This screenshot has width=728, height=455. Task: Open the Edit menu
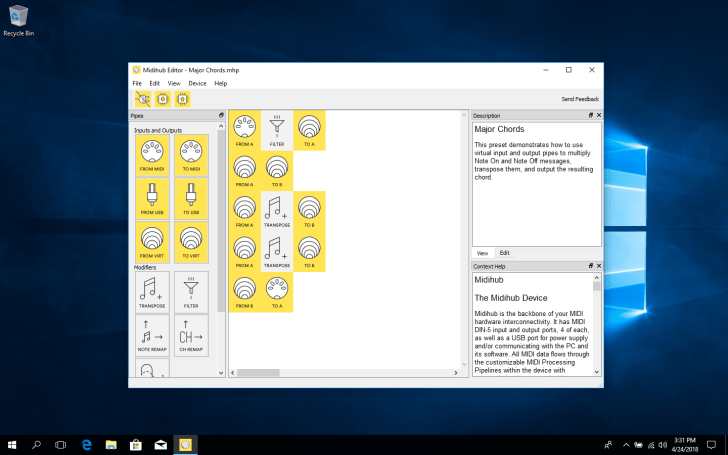click(155, 84)
